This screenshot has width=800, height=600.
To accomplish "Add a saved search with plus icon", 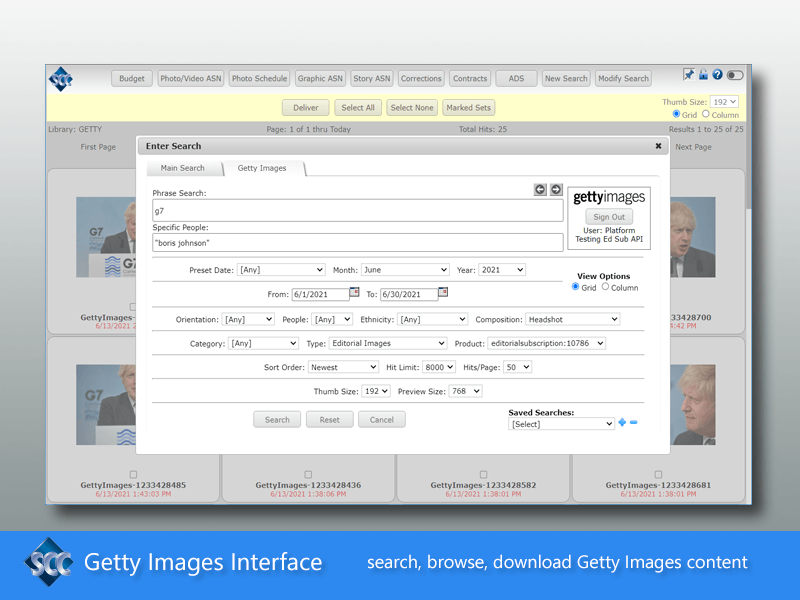I will (622, 422).
